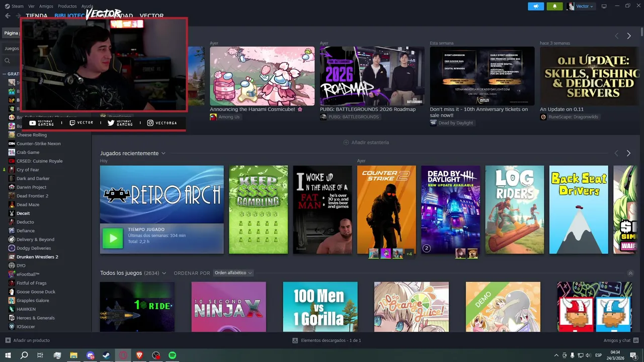Open Steam announcements megaphone icon

[536, 6]
